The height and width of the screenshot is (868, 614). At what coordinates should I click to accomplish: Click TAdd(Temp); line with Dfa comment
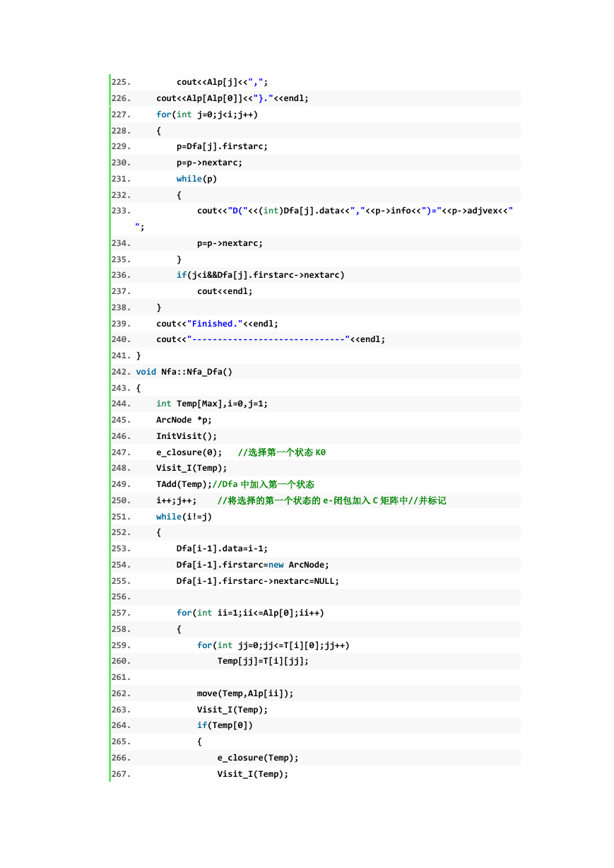235,484
